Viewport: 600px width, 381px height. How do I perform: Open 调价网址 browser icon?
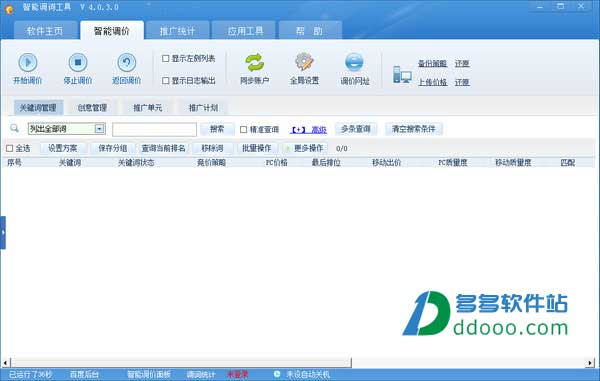(x=354, y=62)
